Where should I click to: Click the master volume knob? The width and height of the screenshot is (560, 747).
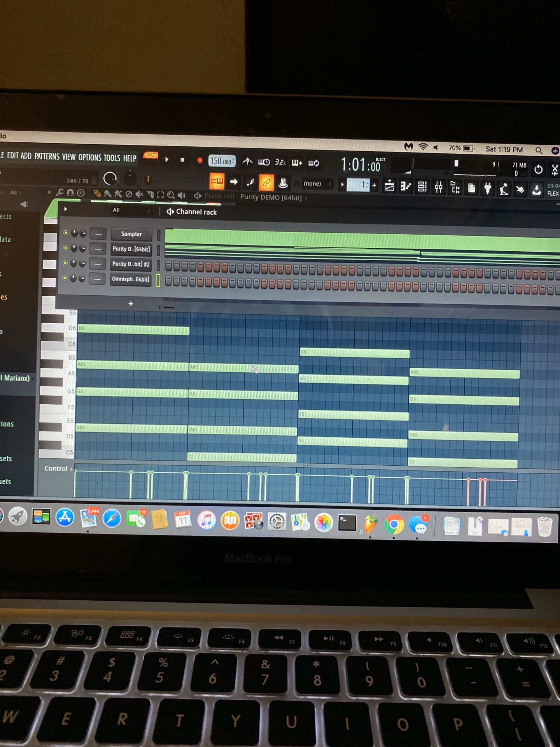click(x=110, y=179)
